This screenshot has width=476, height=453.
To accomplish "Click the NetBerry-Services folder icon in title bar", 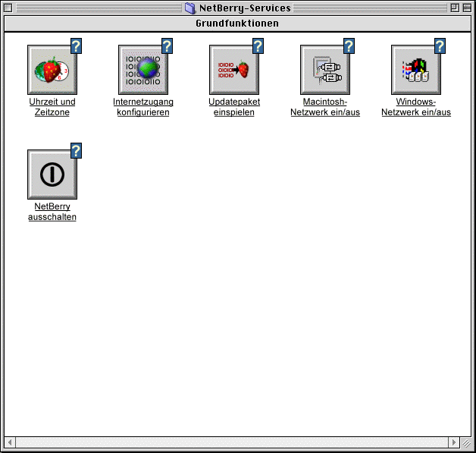I will click(x=190, y=8).
